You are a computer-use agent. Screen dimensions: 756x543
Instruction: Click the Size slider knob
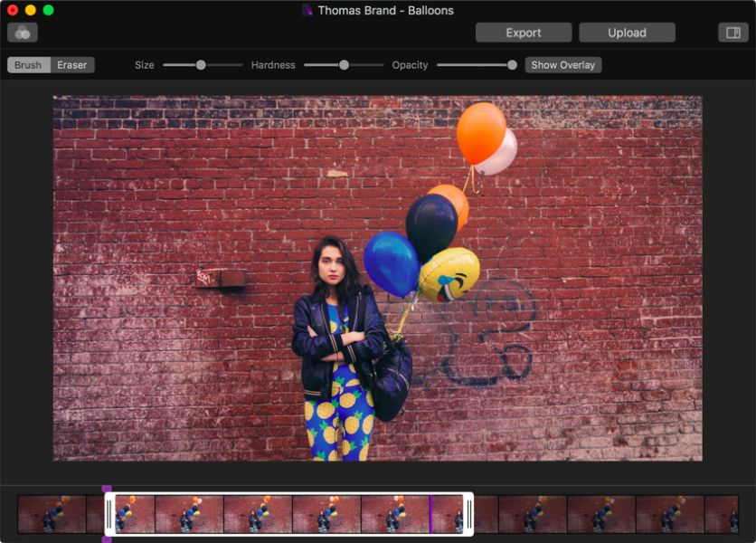201,65
